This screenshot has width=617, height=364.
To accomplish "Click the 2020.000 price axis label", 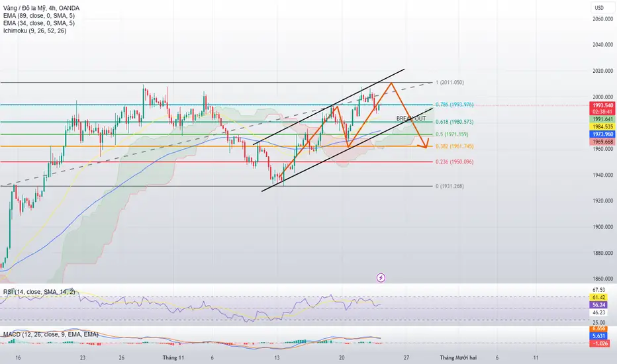I will [x=603, y=71].
